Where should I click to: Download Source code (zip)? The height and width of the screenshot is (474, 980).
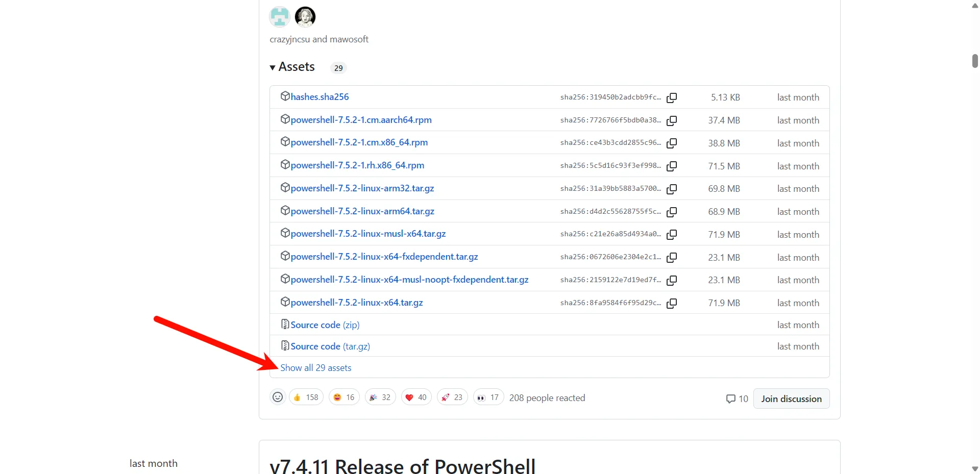point(325,325)
